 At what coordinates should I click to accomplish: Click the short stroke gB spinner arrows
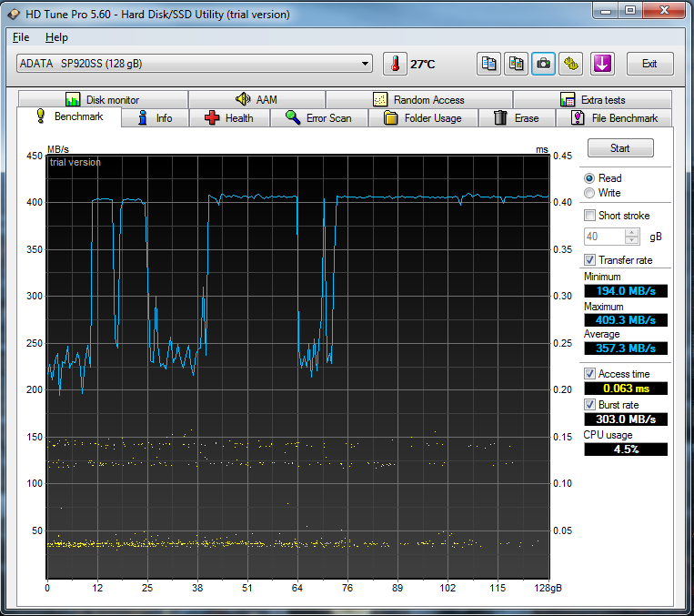coord(632,237)
